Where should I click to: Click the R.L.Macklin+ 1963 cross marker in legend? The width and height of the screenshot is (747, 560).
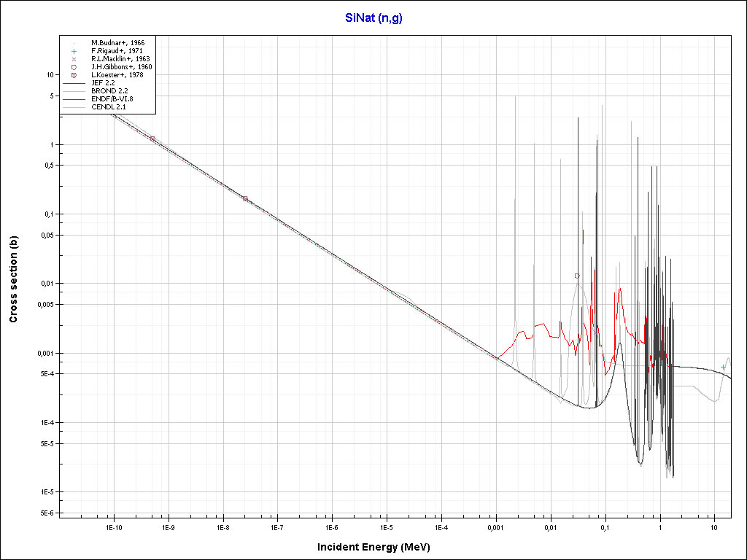[x=74, y=59]
